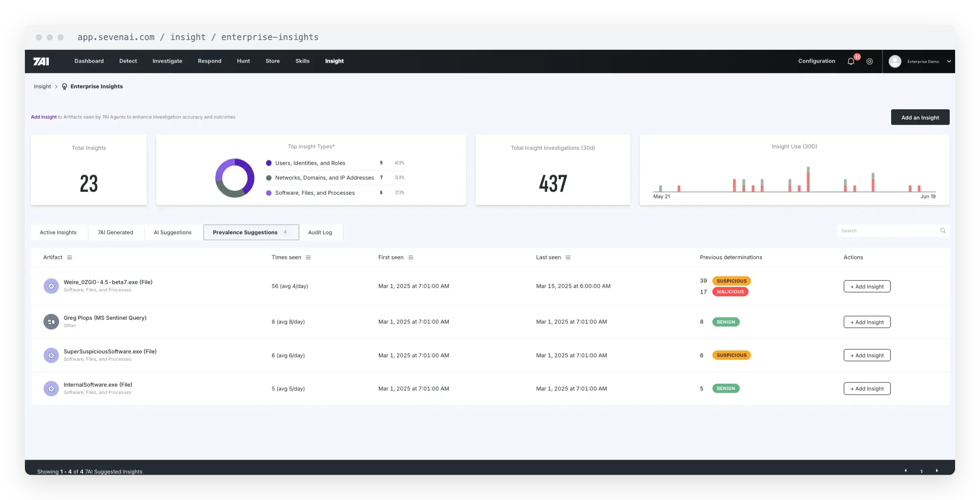Open the Last seen column menu
Screen dimensions: 980x500
point(568,257)
